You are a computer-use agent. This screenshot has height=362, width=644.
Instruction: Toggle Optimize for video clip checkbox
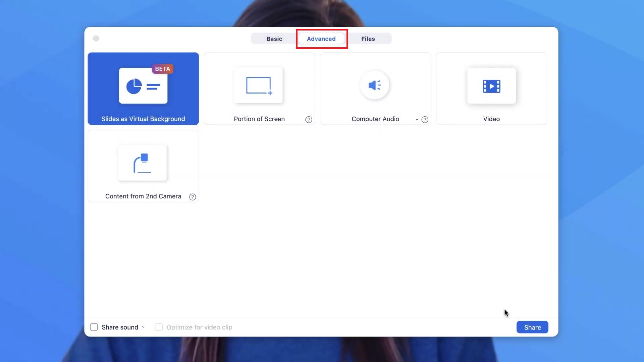[159, 327]
